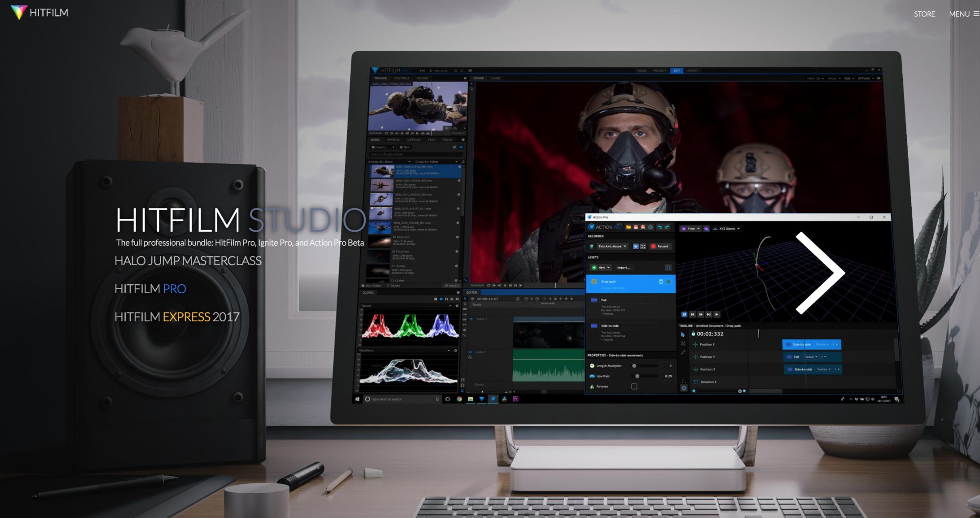This screenshot has height=518, width=980.
Task: Select the Rotation X row in timeline
Action: pyautogui.click(x=708, y=382)
